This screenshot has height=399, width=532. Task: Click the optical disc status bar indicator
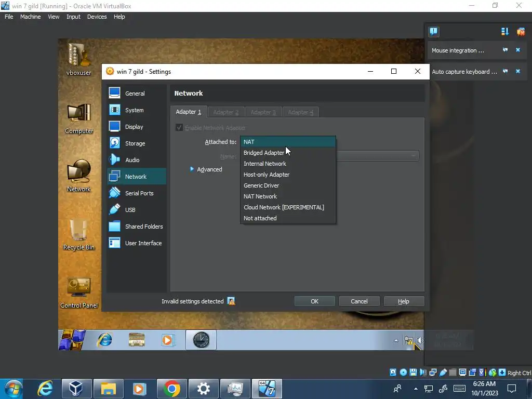403,373
